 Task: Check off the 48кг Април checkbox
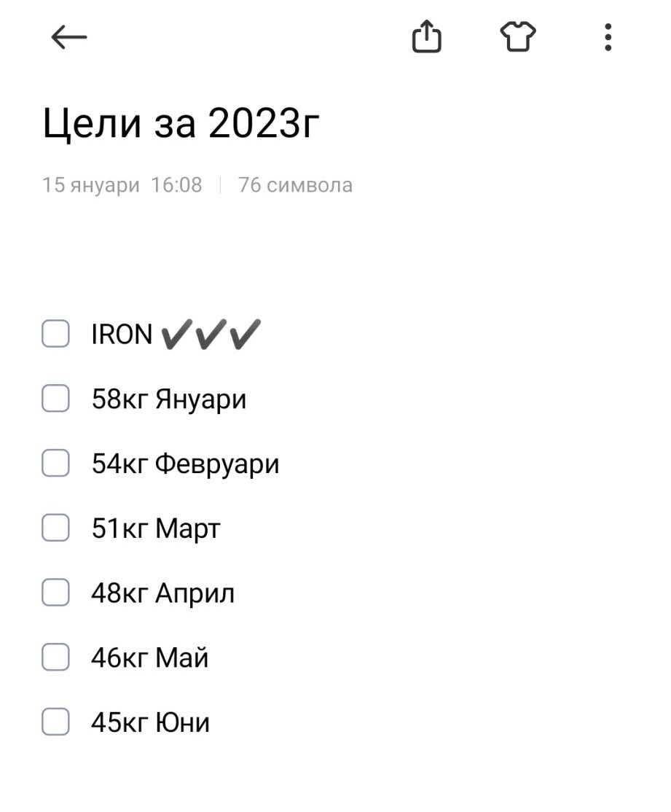tap(55, 593)
